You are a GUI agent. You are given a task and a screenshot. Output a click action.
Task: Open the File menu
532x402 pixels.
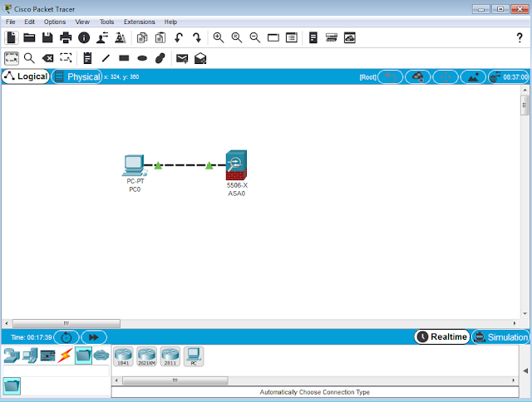11,22
